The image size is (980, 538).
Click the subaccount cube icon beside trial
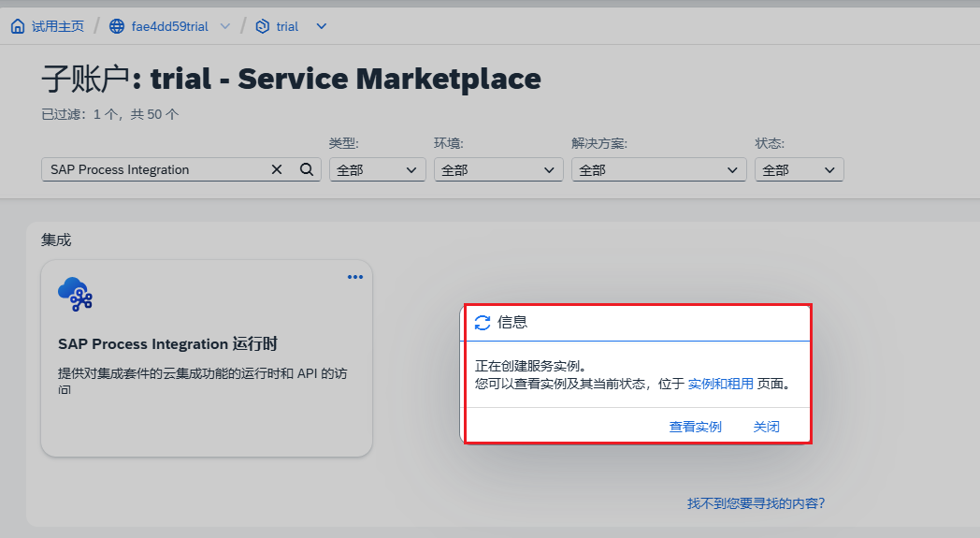click(263, 26)
